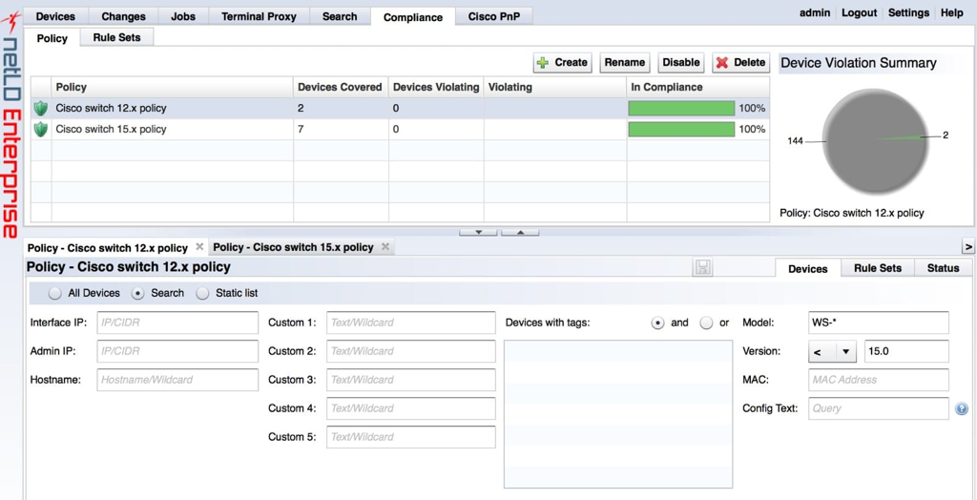Close the Cisco switch 15.x policy tab

[385, 247]
